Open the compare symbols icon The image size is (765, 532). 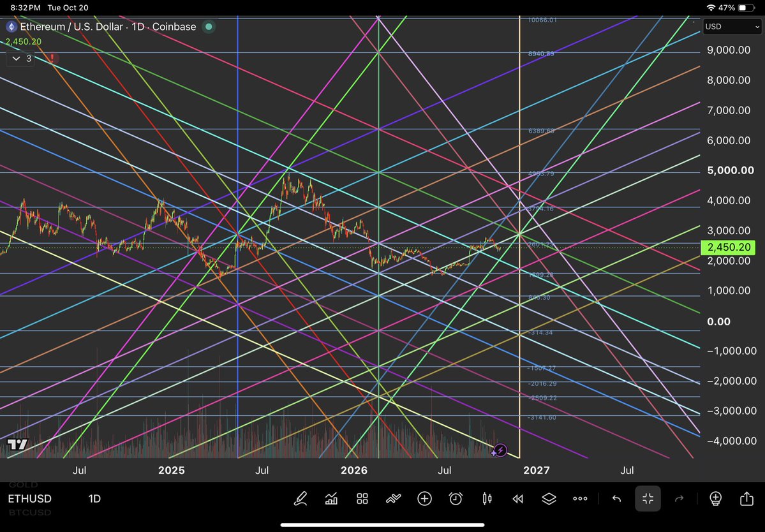(393, 498)
